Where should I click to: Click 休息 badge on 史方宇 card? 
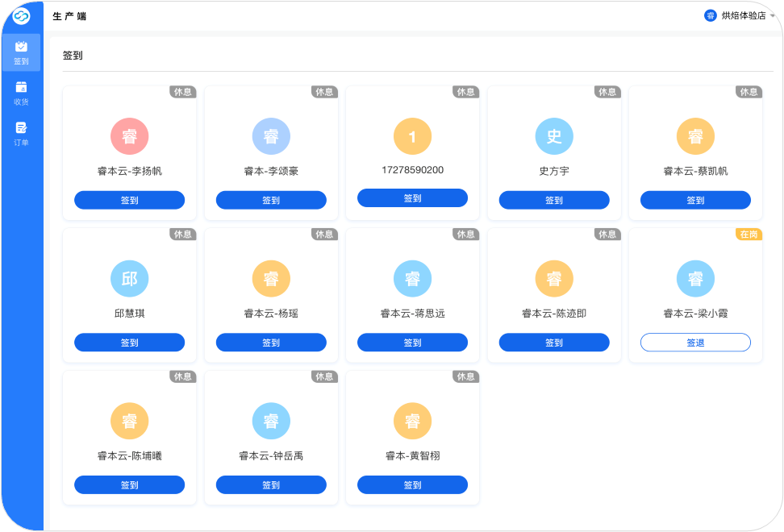click(x=607, y=92)
